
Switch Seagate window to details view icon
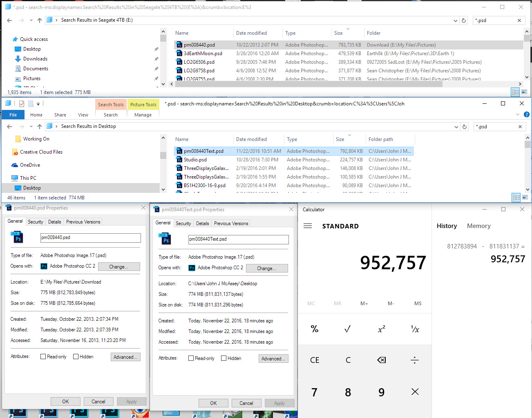[516, 92]
